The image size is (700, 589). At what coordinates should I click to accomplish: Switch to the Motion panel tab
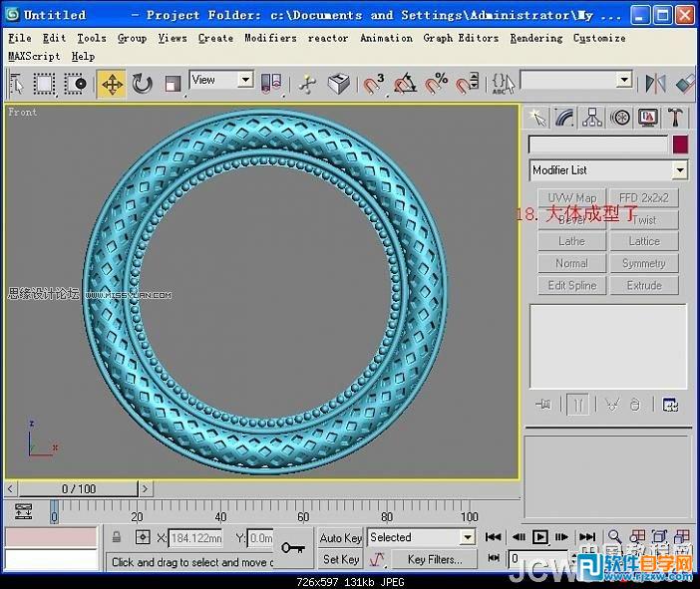pyautogui.click(x=620, y=119)
